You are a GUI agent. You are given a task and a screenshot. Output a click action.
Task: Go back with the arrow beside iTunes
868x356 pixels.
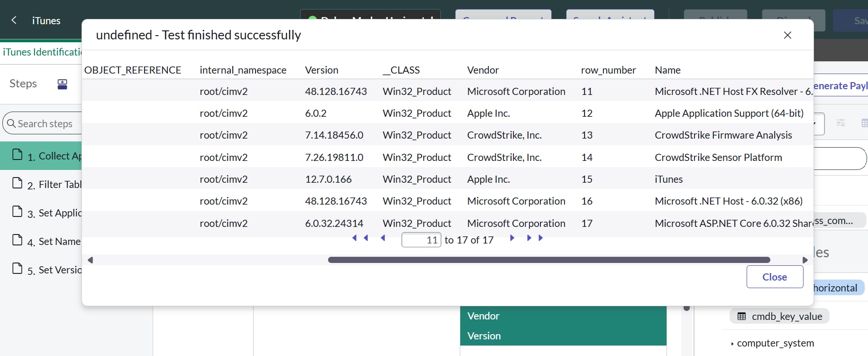(x=14, y=20)
